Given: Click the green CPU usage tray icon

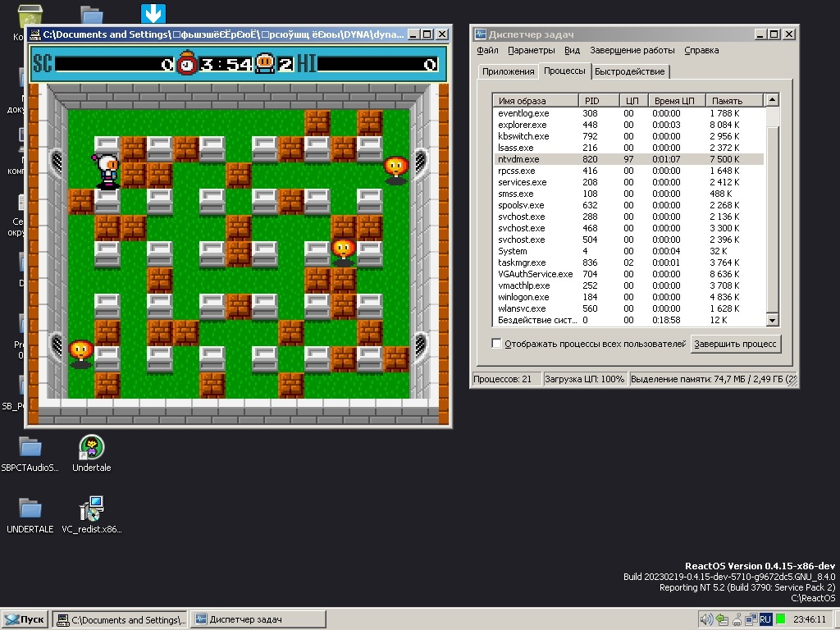Looking at the screenshot, I should coord(781,619).
